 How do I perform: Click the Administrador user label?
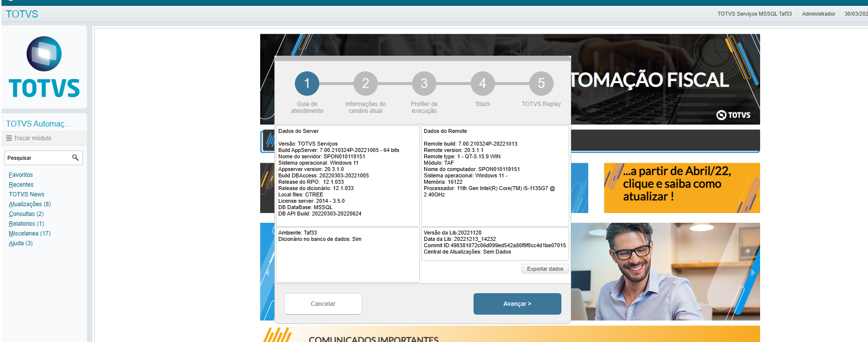point(819,14)
